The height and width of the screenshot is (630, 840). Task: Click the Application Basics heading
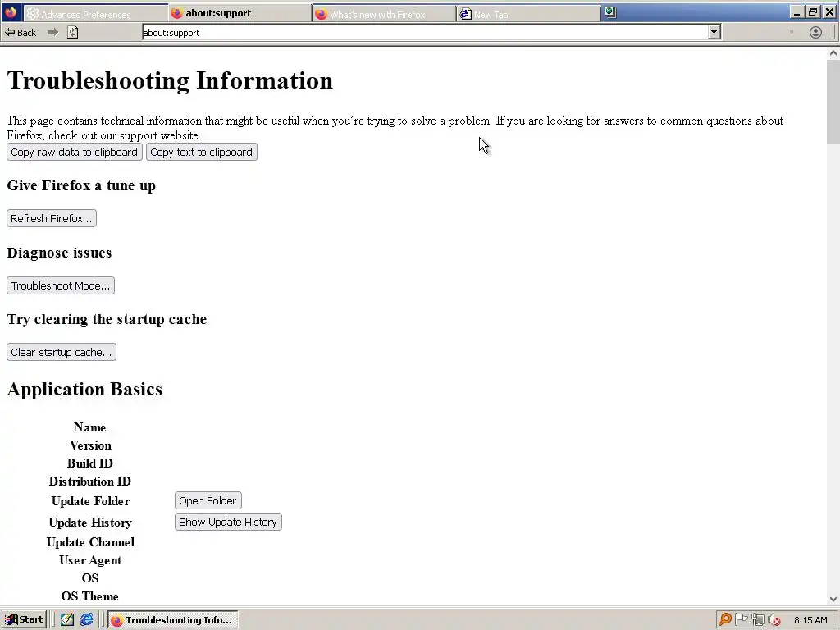coord(84,390)
